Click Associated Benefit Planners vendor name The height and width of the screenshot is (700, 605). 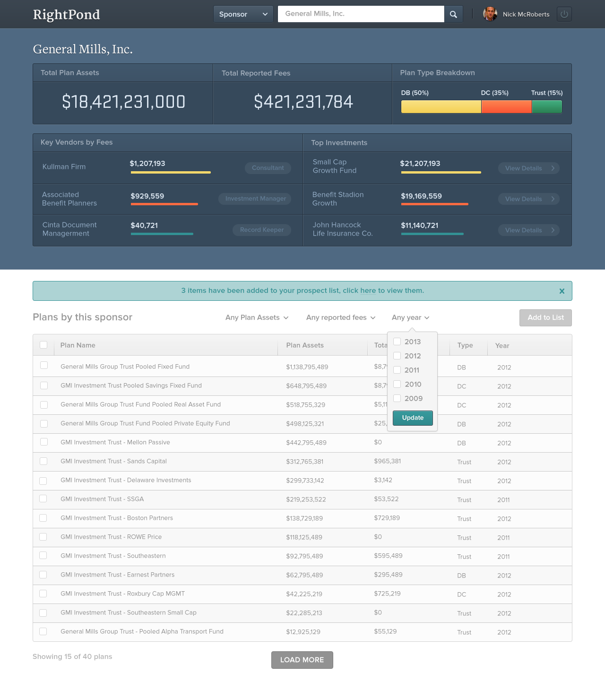click(69, 199)
